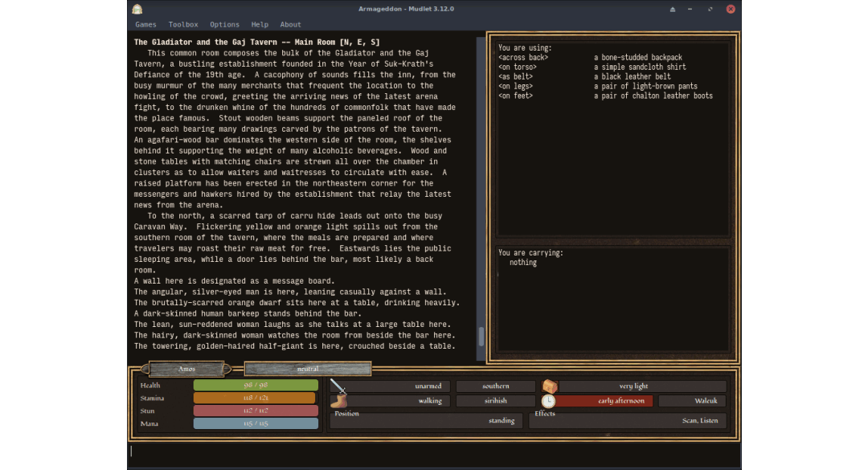
Task: Click the Stun label
Action: pos(147,411)
